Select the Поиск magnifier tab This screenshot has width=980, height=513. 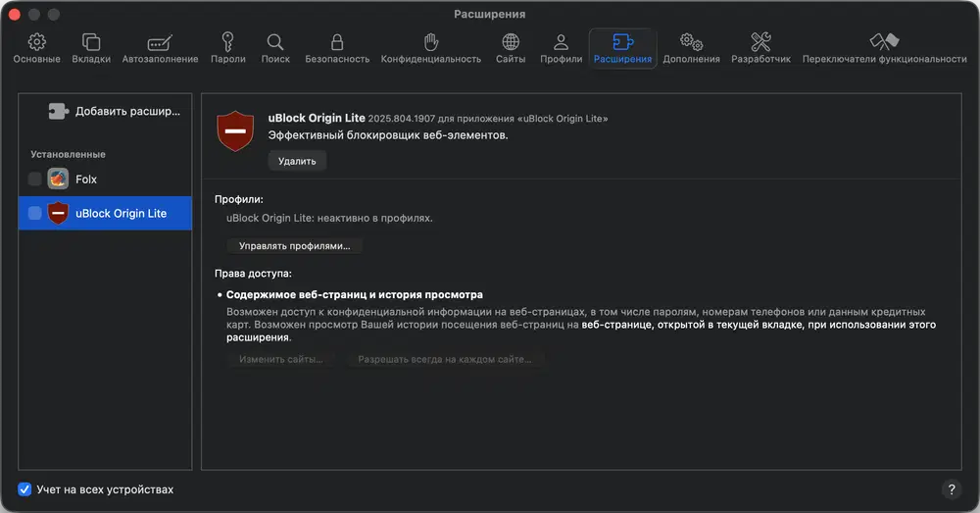pyautogui.click(x=275, y=48)
